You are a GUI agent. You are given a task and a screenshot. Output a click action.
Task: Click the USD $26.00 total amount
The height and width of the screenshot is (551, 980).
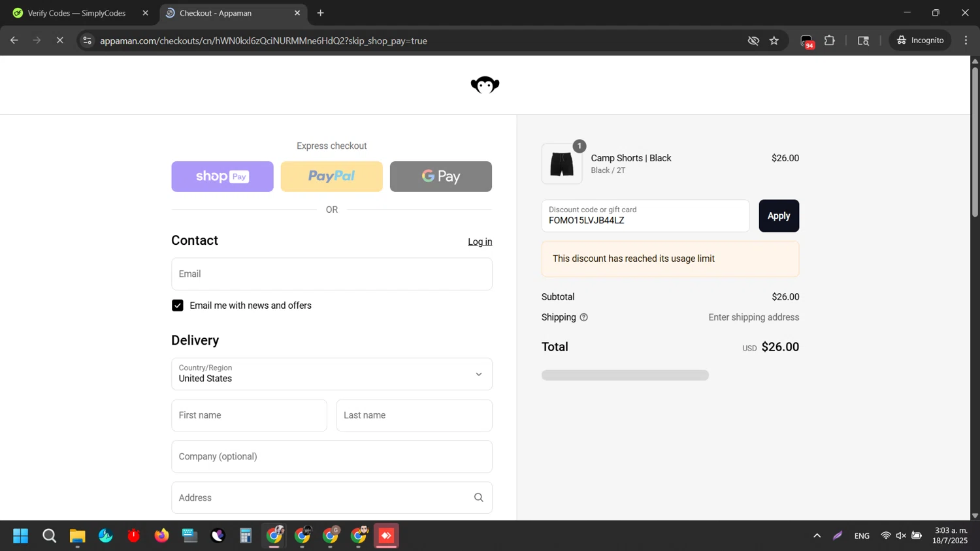[770, 347]
